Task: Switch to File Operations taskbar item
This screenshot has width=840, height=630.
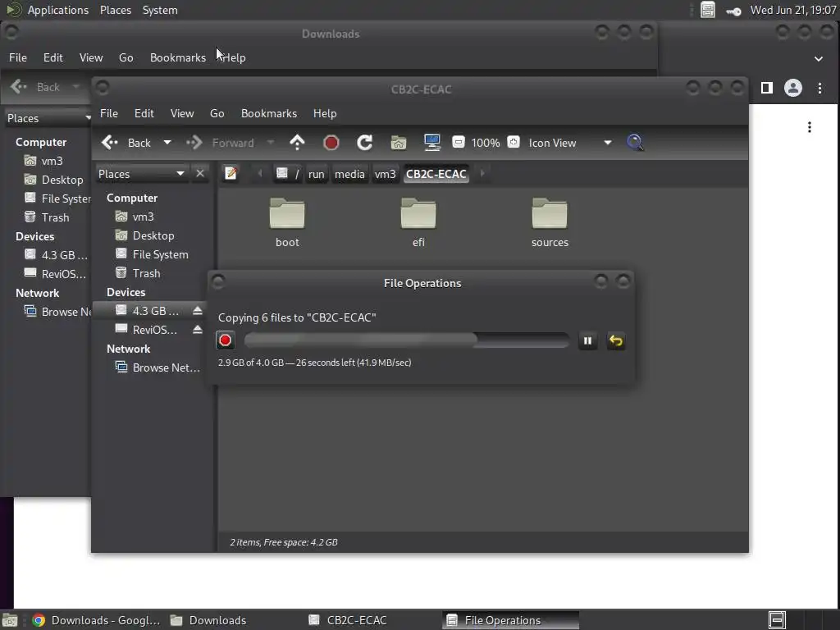Action: (x=510, y=620)
